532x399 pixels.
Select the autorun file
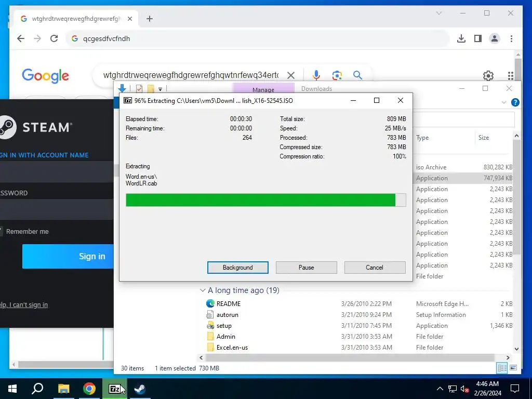[355, 314]
